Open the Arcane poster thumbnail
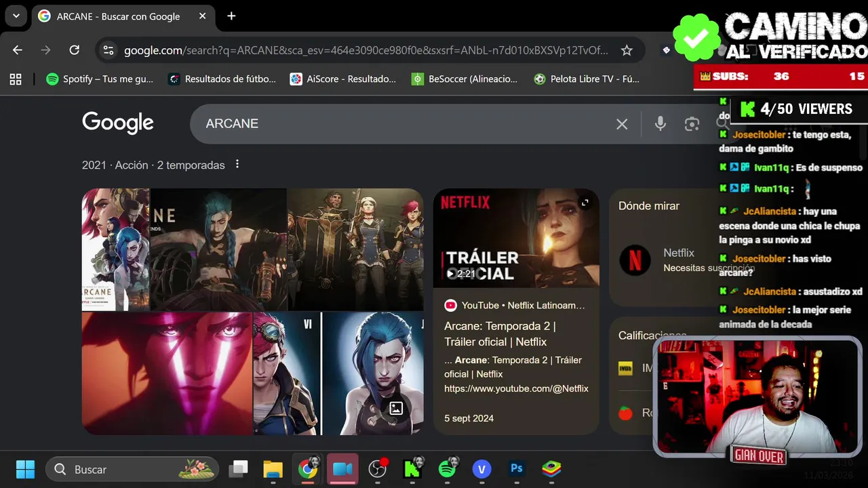 coord(115,249)
